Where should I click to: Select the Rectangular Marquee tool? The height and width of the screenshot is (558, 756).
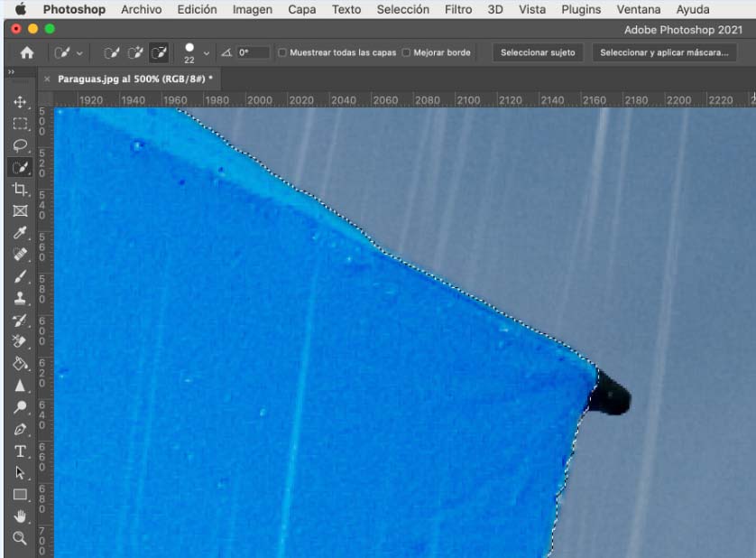coord(20,124)
